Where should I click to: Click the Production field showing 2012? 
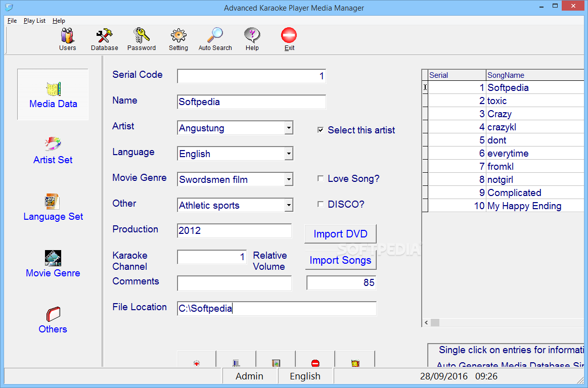point(234,230)
